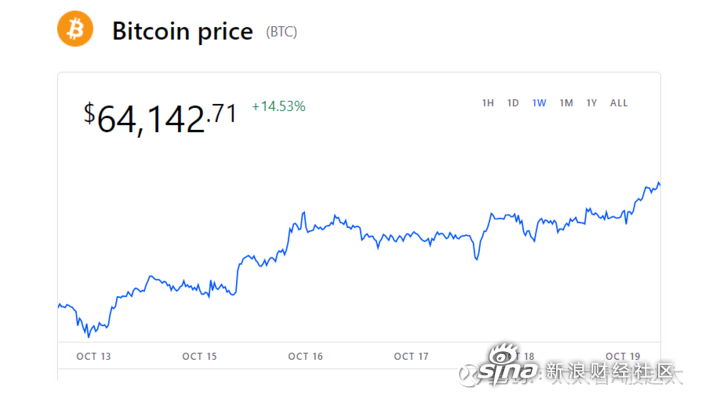The width and height of the screenshot is (704, 397).
Task: Select the 1W time range
Action: (539, 103)
